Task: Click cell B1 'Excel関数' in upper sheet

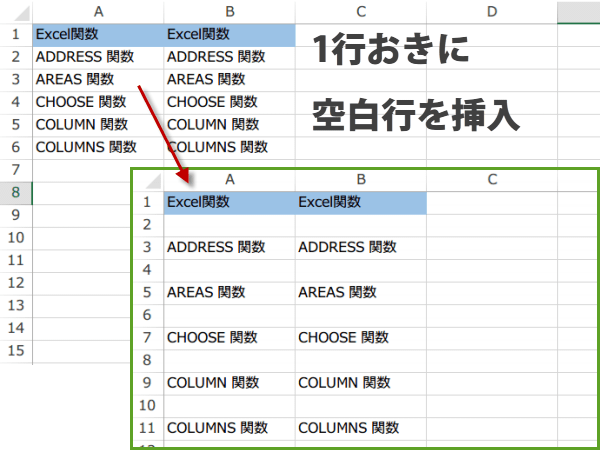Action: (230, 35)
